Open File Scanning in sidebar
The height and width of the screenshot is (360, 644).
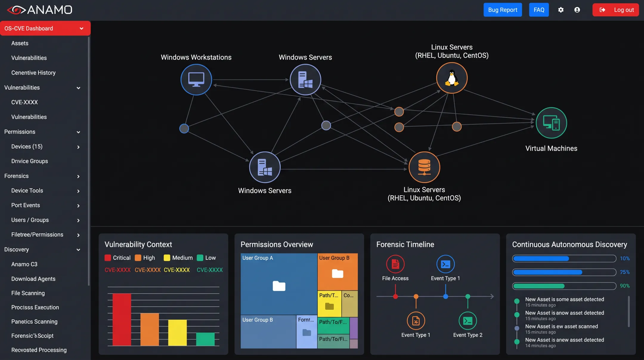click(28, 293)
